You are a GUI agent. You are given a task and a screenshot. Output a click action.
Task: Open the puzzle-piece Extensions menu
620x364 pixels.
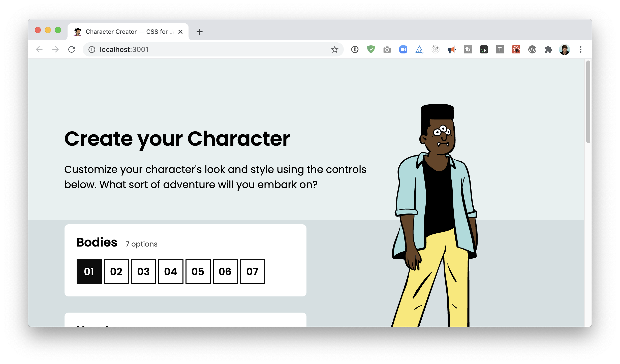pos(548,49)
